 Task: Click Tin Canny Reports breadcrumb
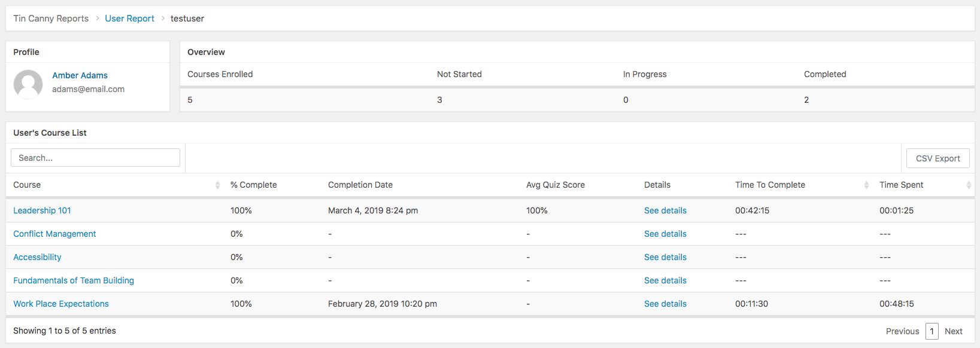point(51,19)
